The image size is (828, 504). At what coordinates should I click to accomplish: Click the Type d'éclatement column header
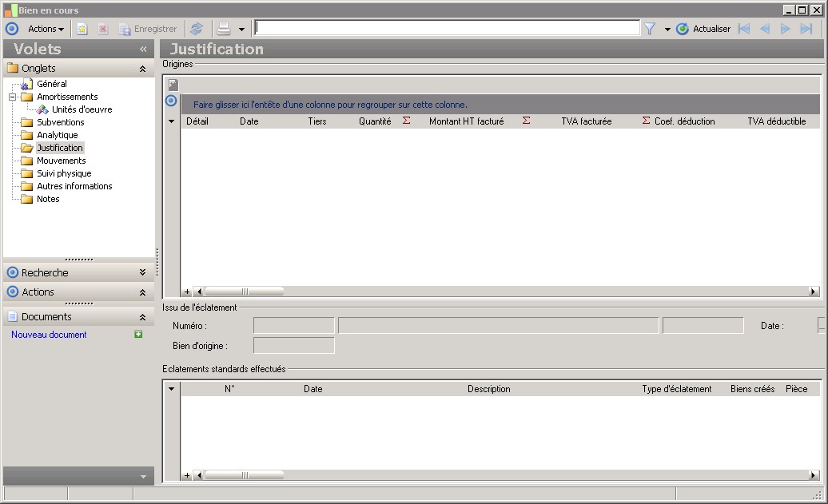coord(676,389)
